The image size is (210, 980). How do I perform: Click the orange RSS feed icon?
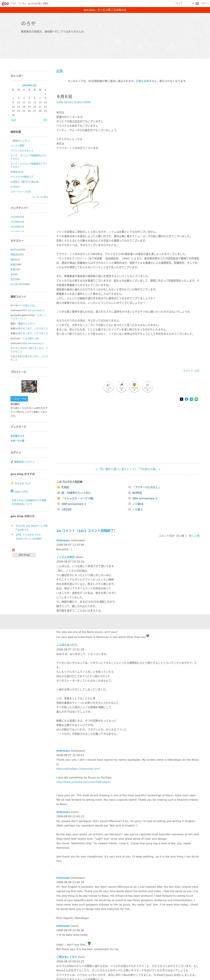(x=13, y=550)
